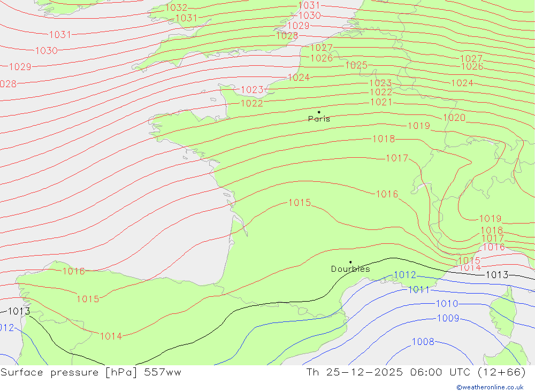Click the 1020 isobar label

pyautogui.click(x=454, y=118)
